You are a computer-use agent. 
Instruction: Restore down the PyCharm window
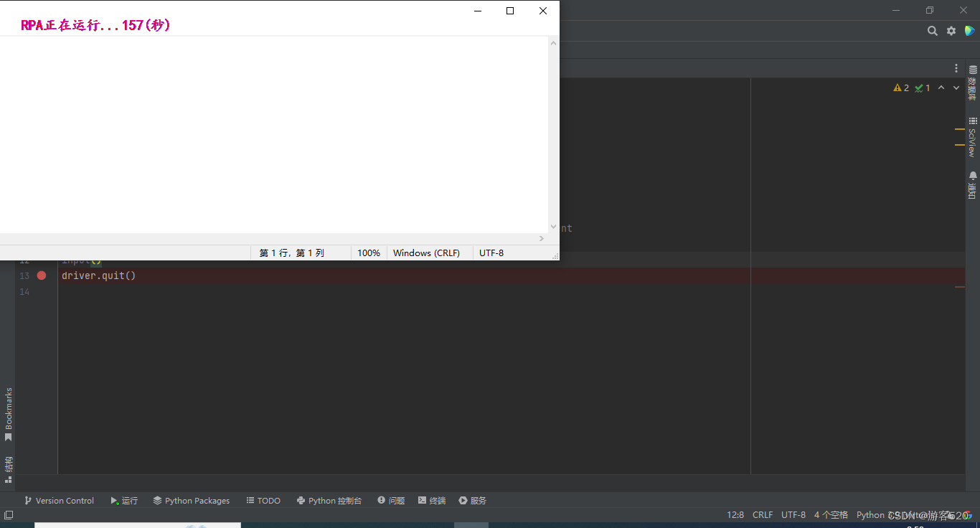point(930,10)
